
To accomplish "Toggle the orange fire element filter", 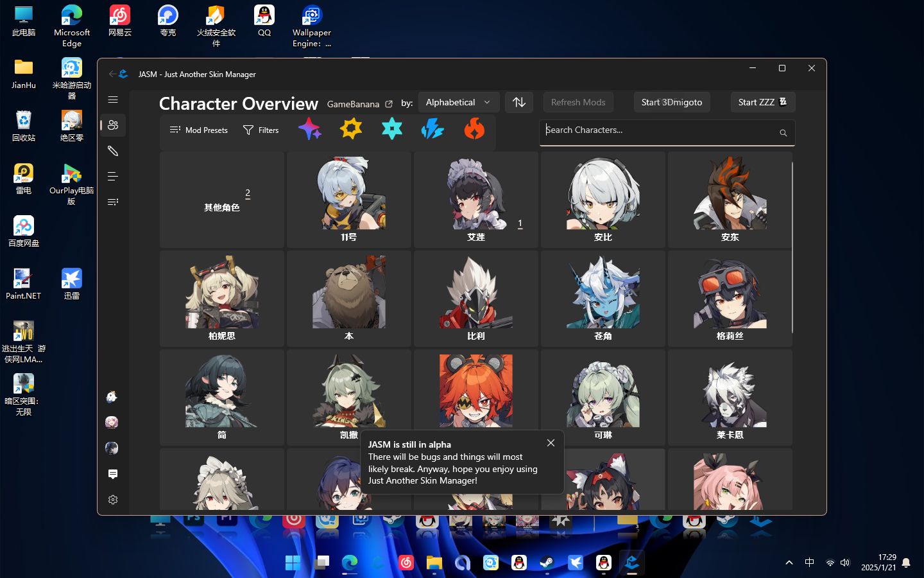I will [x=474, y=130].
